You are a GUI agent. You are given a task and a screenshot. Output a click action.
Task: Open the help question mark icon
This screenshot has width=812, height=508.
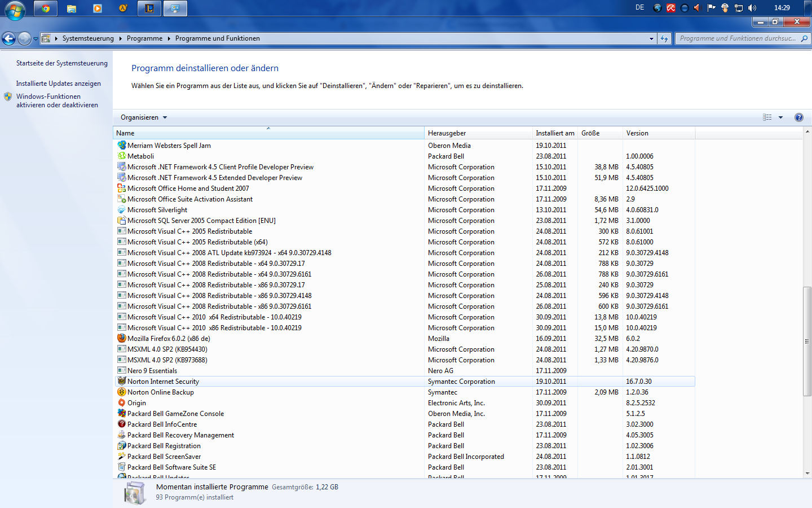798,117
